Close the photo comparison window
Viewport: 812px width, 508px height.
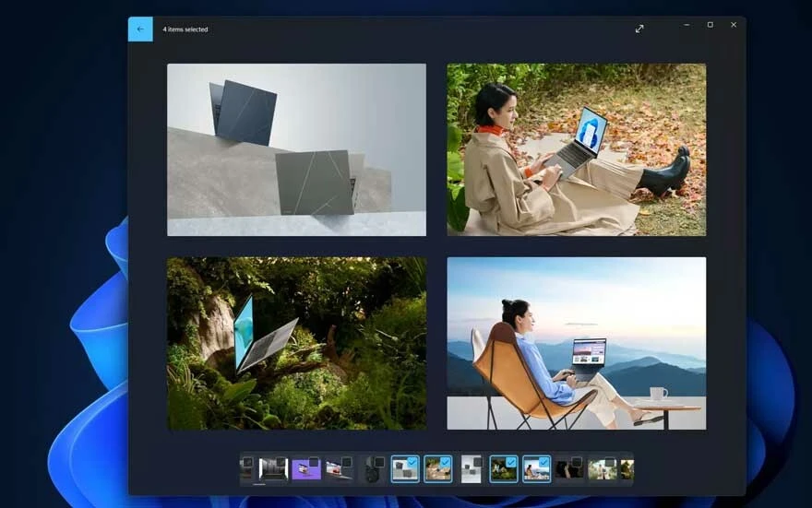point(734,25)
